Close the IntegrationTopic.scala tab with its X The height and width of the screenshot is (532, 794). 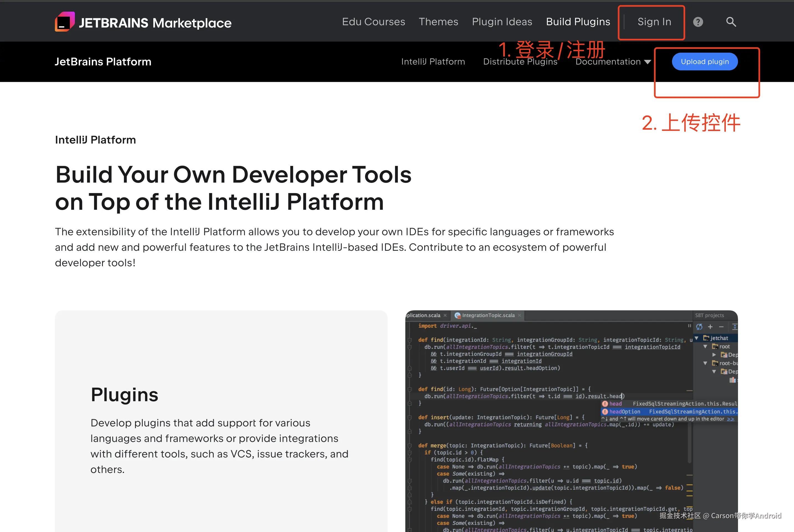(x=519, y=316)
